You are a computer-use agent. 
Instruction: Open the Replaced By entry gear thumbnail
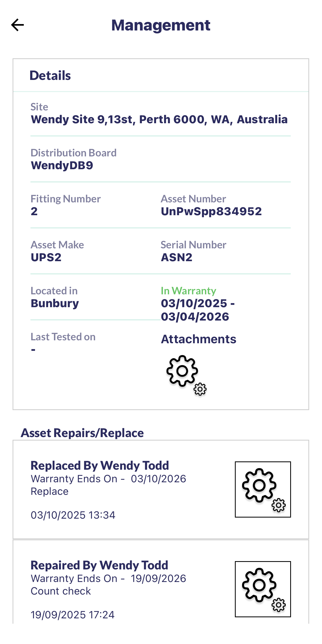click(x=263, y=489)
